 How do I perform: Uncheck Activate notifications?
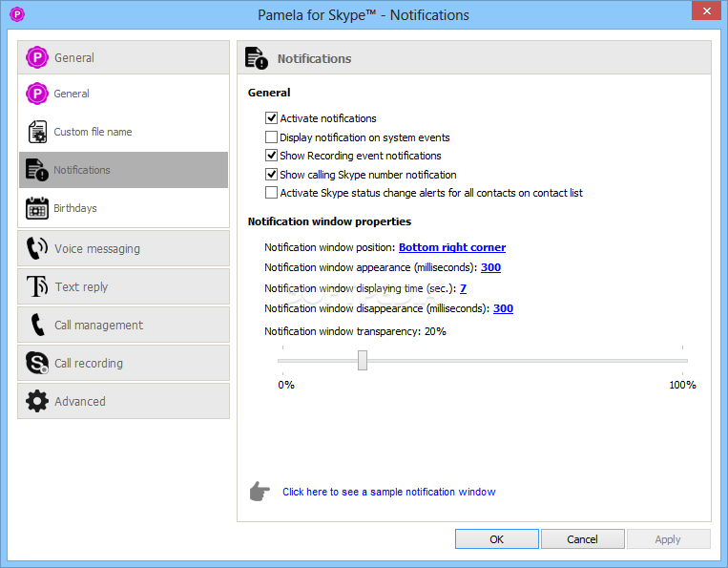click(x=271, y=118)
